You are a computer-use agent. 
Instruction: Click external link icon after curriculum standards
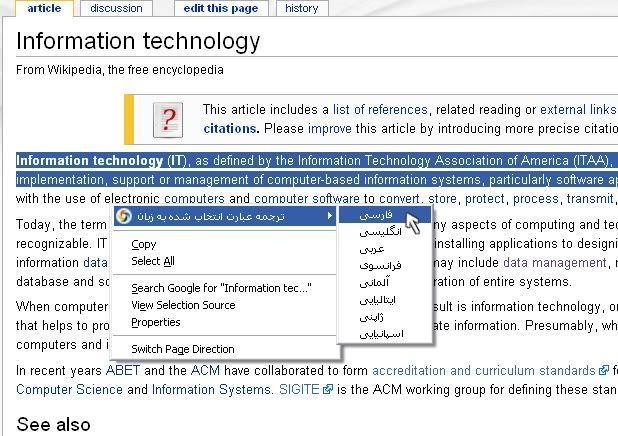tap(603, 371)
